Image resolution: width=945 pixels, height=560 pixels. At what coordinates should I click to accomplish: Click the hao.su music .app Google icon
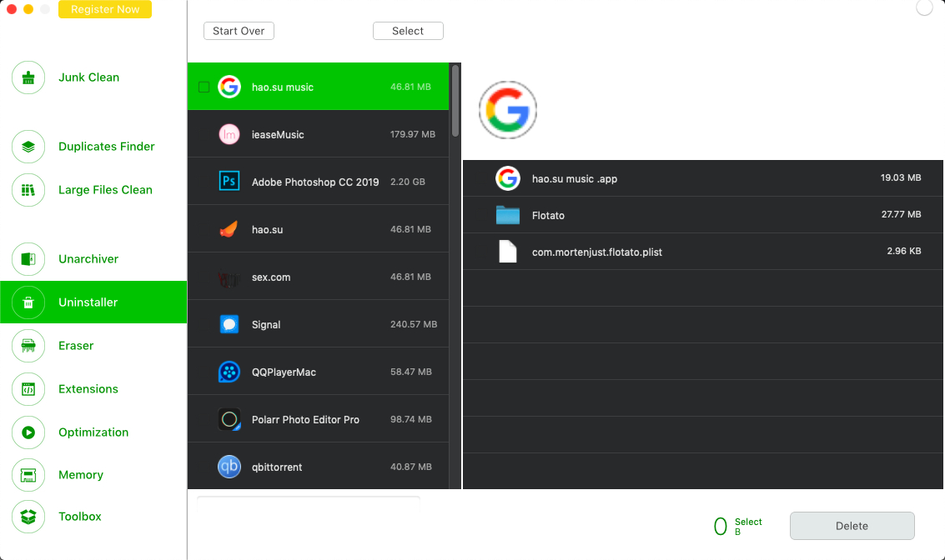[x=507, y=178]
